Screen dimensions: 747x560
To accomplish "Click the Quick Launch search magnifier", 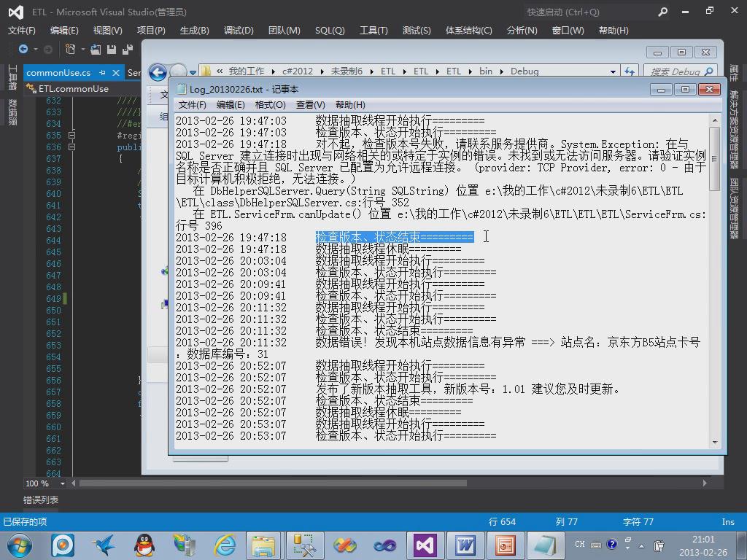I will coord(662,12).
